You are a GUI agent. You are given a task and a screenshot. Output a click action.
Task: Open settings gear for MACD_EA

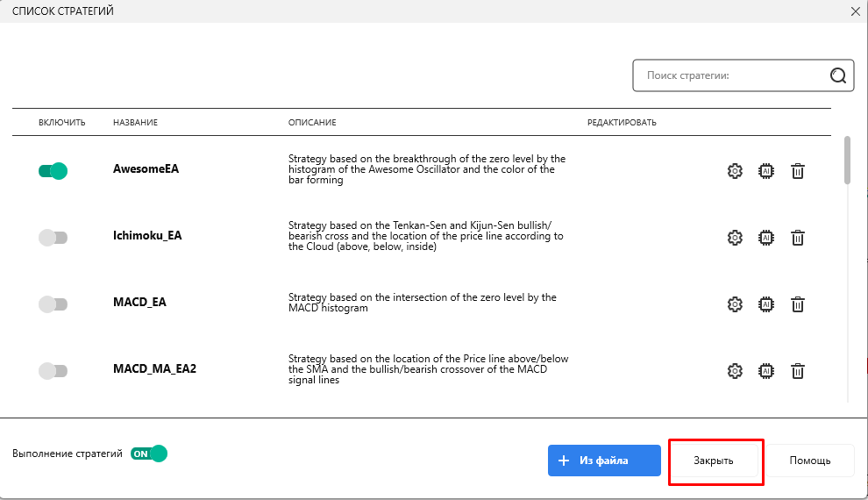tap(735, 304)
